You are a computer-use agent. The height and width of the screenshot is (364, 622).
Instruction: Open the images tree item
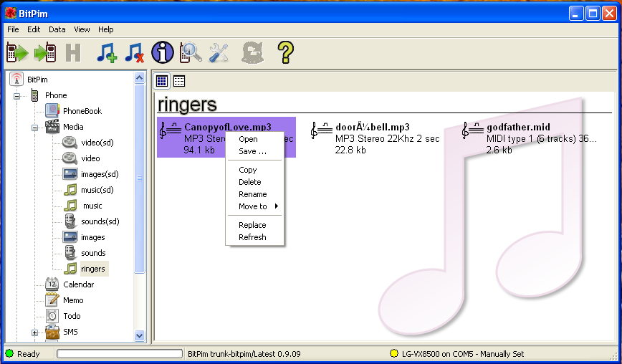(93, 237)
